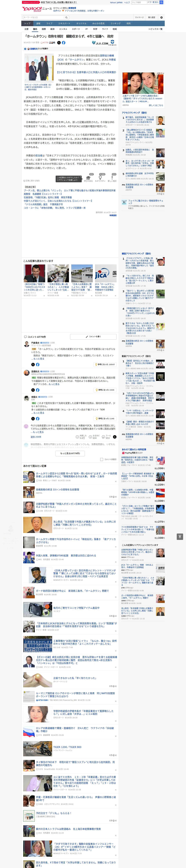Mark 南龍太 comment 参考になった 1145
The image size is (186, 868).
point(105,419)
